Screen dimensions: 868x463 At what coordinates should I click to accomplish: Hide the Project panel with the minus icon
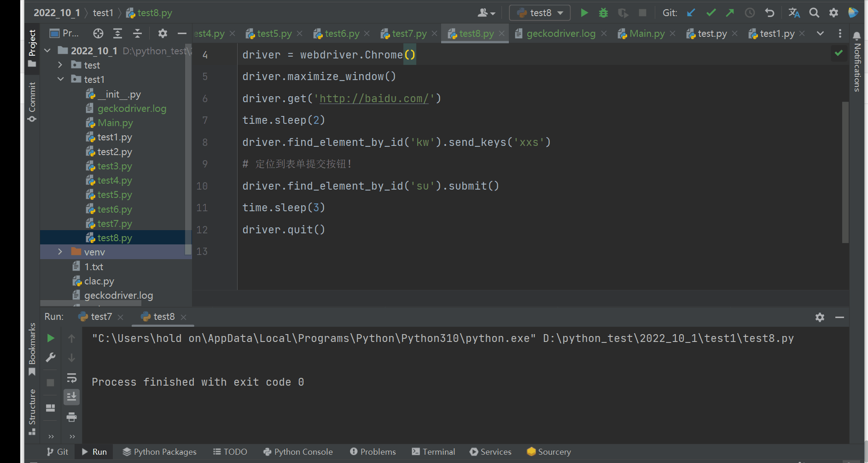(x=182, y=33)
